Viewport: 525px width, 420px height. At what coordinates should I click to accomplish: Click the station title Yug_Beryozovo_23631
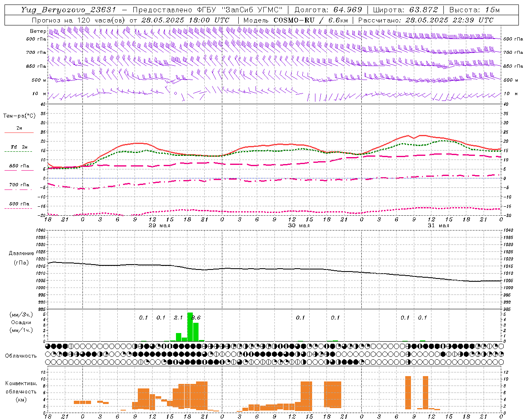tap(68, 10)
